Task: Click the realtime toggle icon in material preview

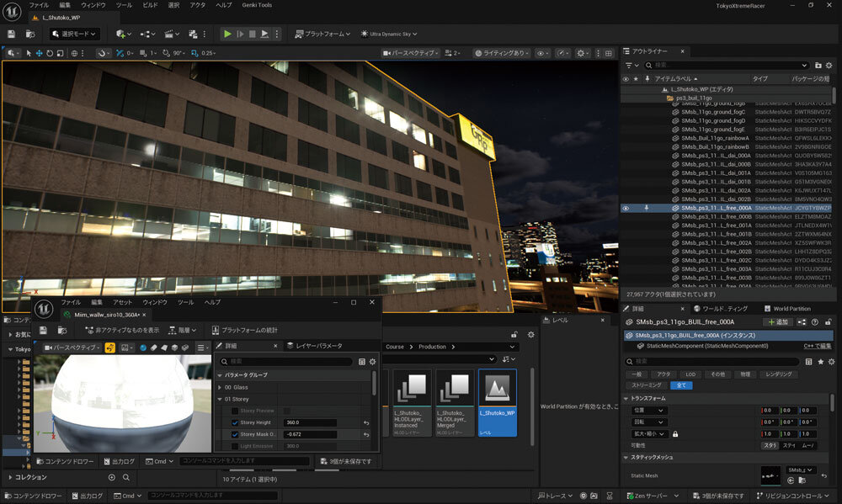Action: tap(109, 347)
